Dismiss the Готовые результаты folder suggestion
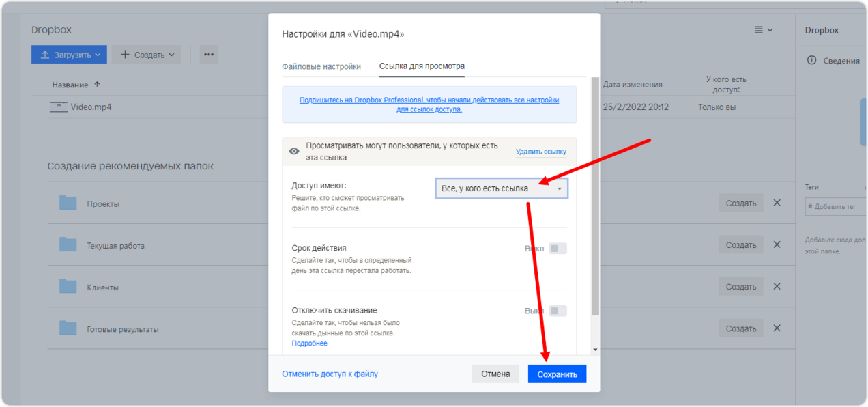 pyautogui.click(x=777, y=328)
